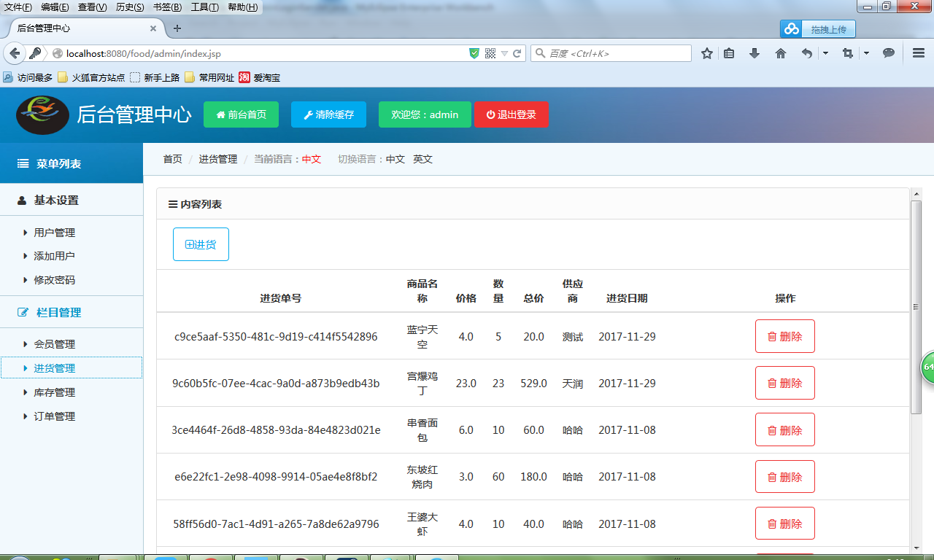Open the browser hamburger menu

pyautogui.click(x=919, y=53)
